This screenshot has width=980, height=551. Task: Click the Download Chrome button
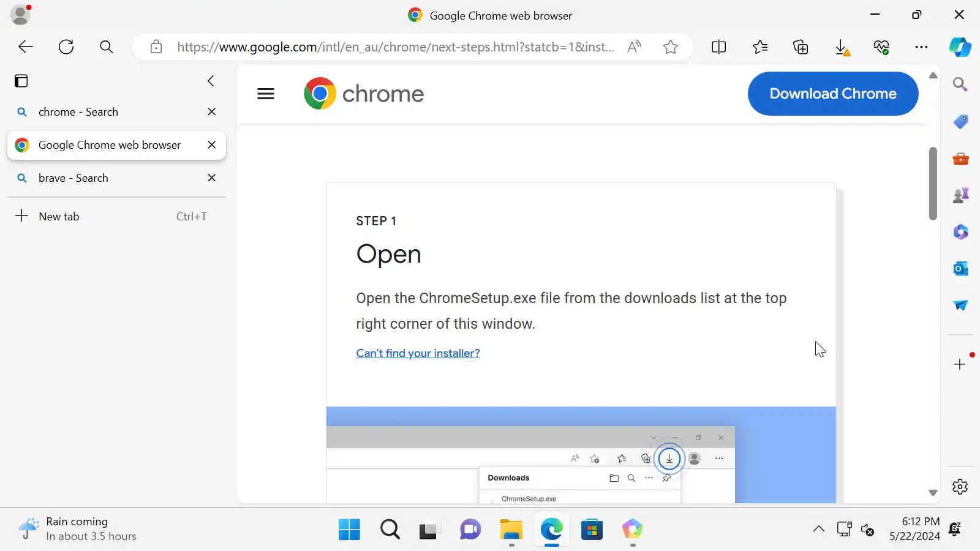tap(833, 94)
